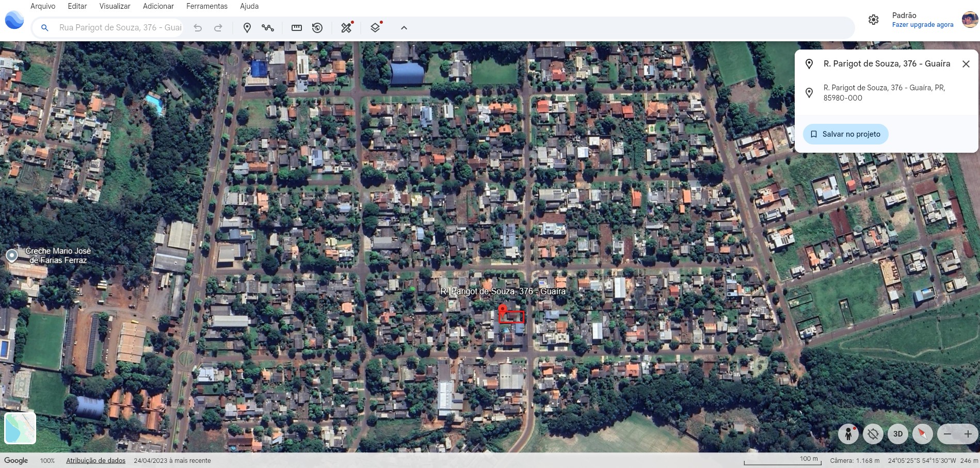Click the Salvar no projeto button
Image resolution: width=980 pixels, height=468 pixels.
845,134
